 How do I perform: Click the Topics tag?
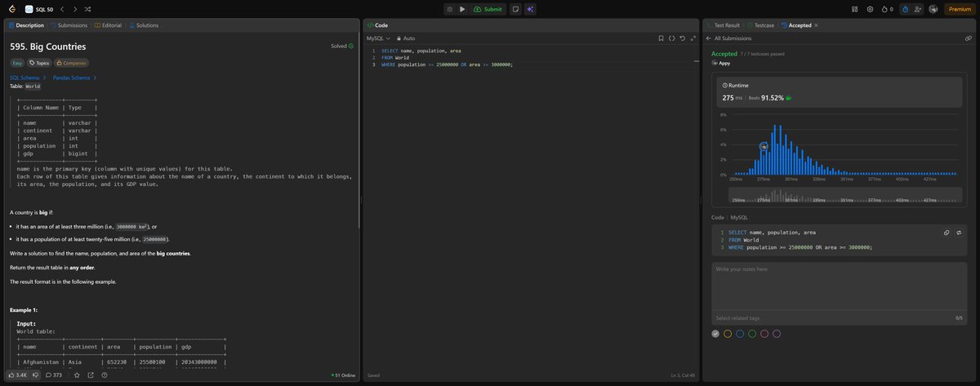pyautogui.click(x=38, y=63)
